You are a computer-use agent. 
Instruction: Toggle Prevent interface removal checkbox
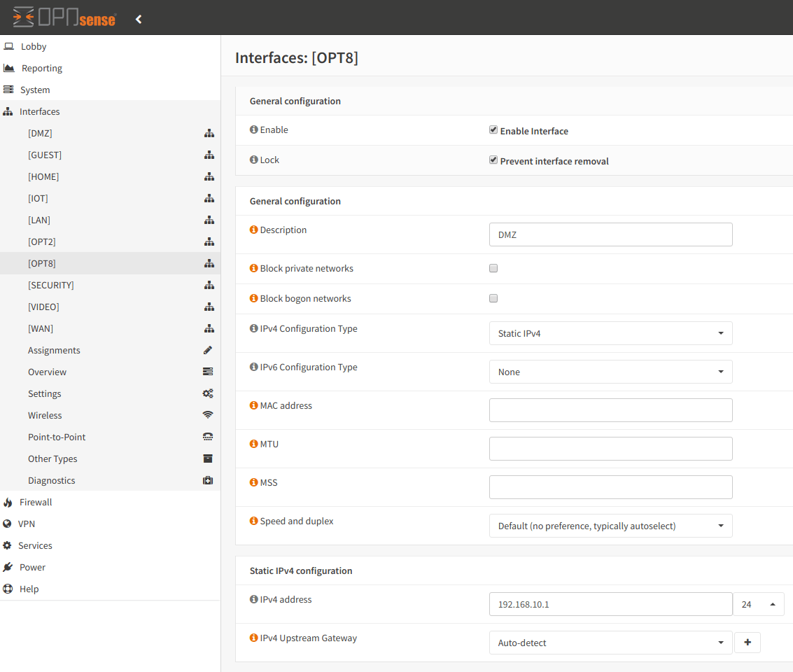pyautogui.click(x=493, y=160)
